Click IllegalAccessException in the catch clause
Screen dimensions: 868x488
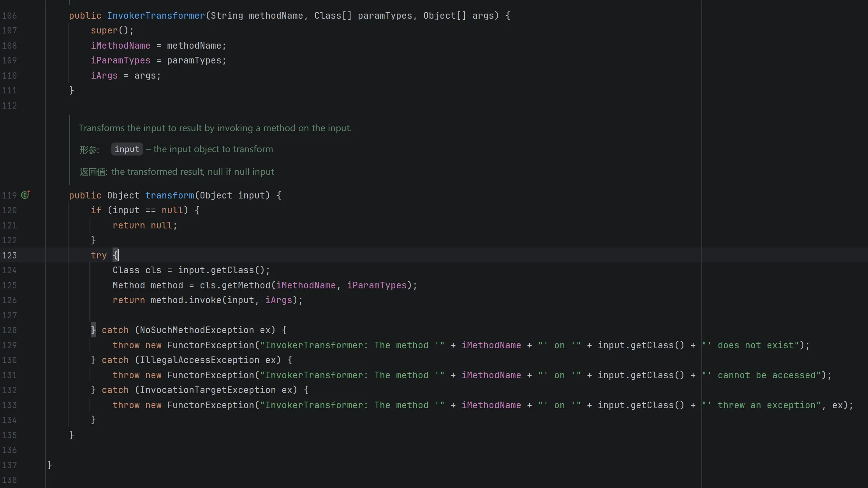coord(199,360)
